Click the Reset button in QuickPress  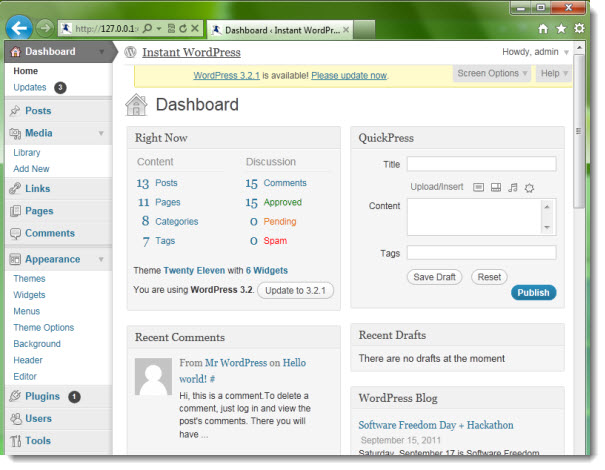[x=489, y=277]
